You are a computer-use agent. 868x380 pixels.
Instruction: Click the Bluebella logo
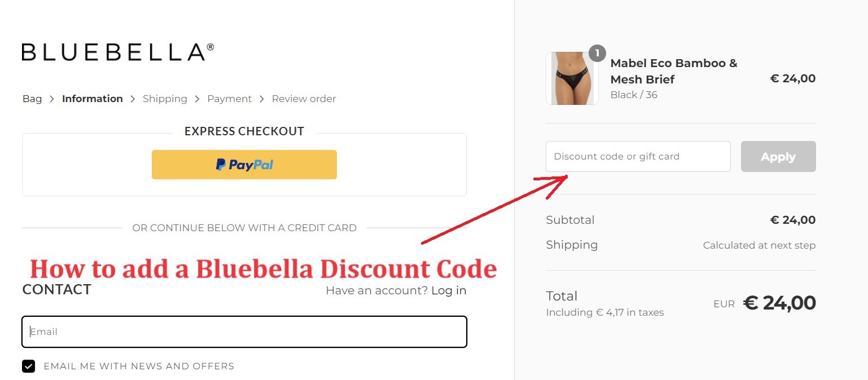(x=117, y=51)
